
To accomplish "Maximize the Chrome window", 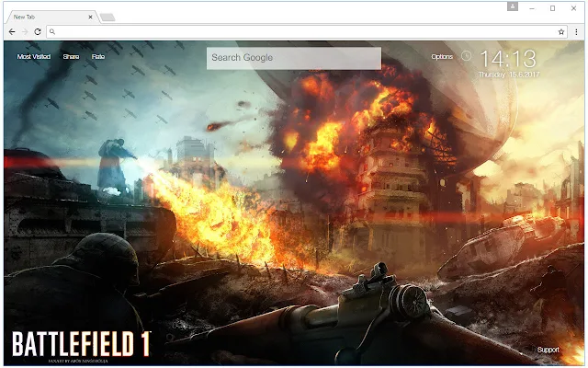I will pyautogui.click(x=552, y=8).
